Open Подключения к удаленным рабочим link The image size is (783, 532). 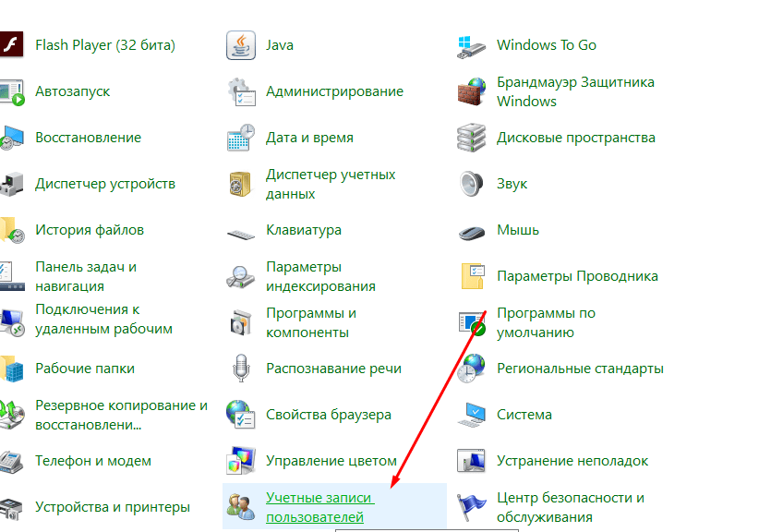103,320
